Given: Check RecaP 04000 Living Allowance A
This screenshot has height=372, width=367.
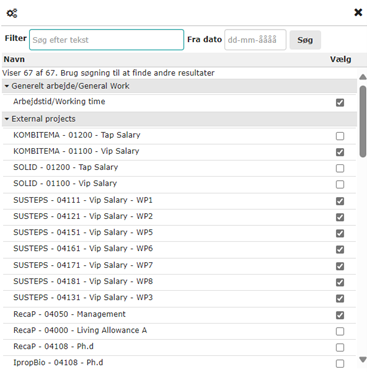Looking at the screenshot, I should pos(340,331).
